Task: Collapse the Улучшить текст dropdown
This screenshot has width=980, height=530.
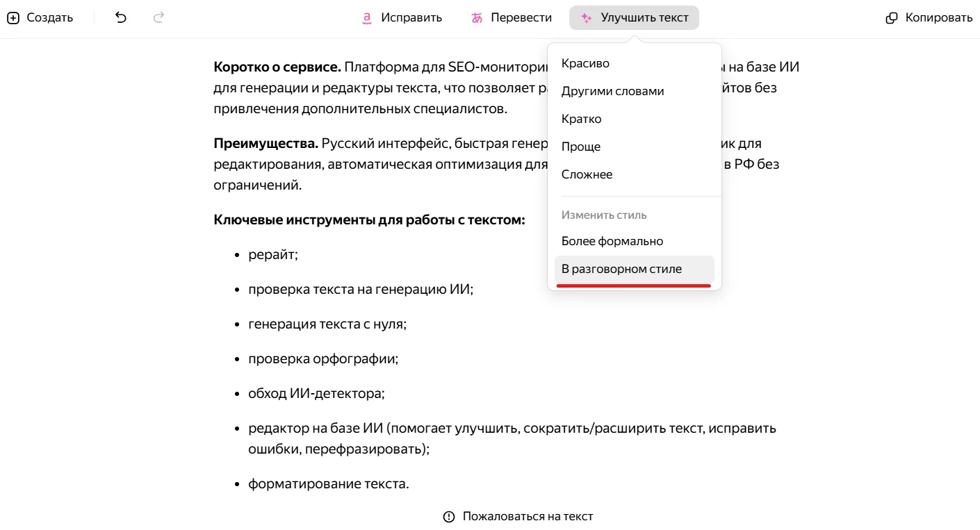Action: [x=634, y=18]
